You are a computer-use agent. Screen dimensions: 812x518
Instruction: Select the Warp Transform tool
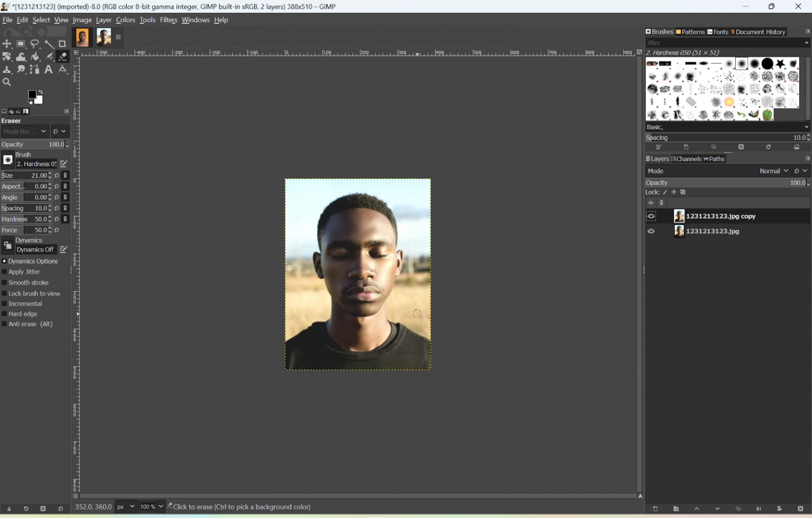click(x=21, y=57)
